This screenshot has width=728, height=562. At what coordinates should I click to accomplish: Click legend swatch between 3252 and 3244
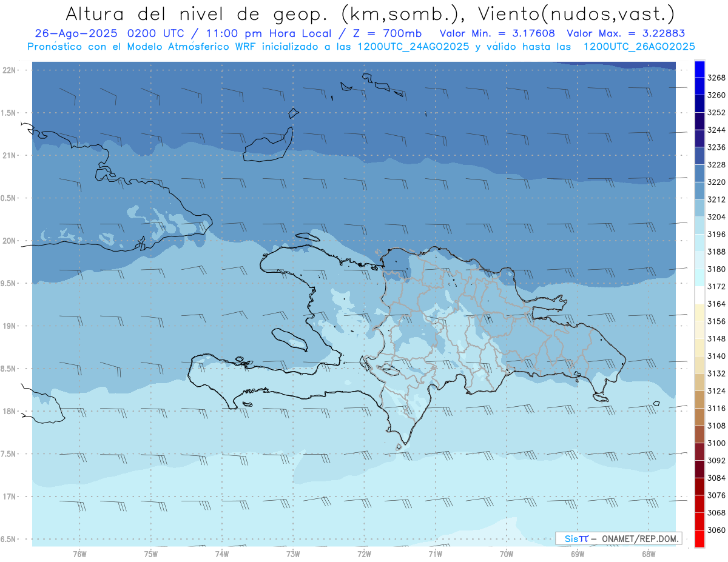(x=699, y=121)
